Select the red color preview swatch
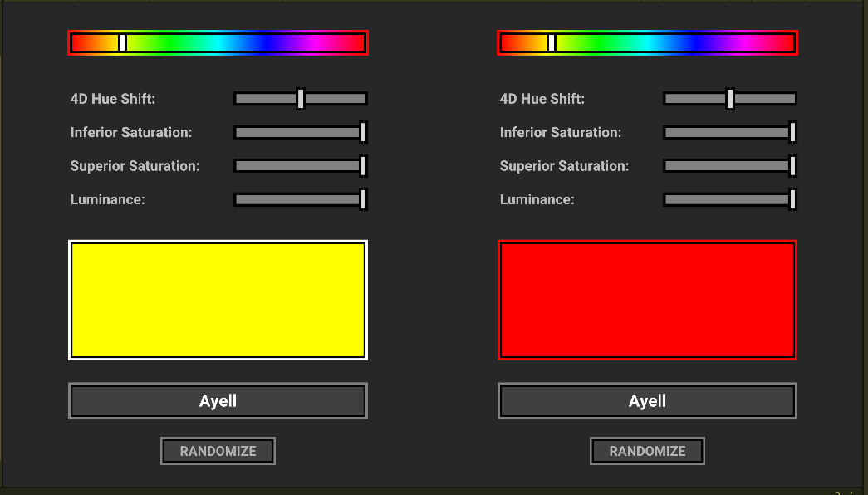This screenshot has height=495, width=868. point(647,300)
